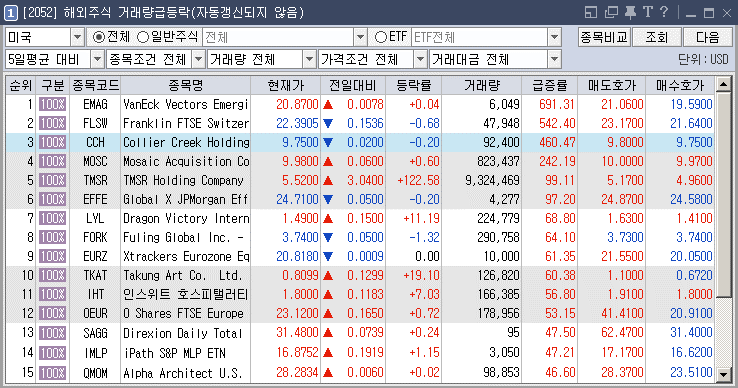Click the 100% badge in the OEUR row
The height and width of the screenshot is (388, 738).
52,314
